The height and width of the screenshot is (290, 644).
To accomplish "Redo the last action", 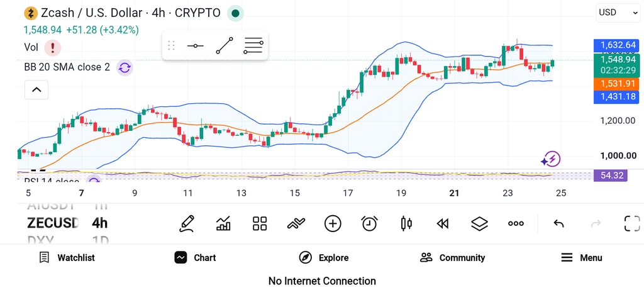I will click(596, 223).
